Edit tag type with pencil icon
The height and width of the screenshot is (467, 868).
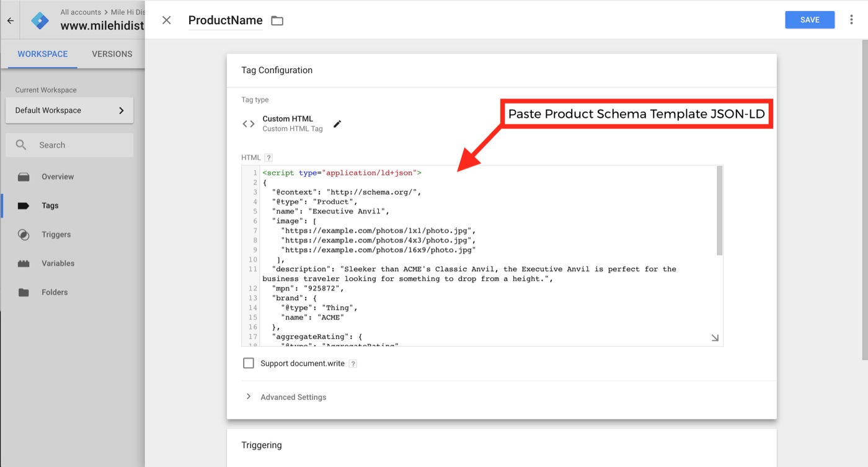tap(337, 124)
